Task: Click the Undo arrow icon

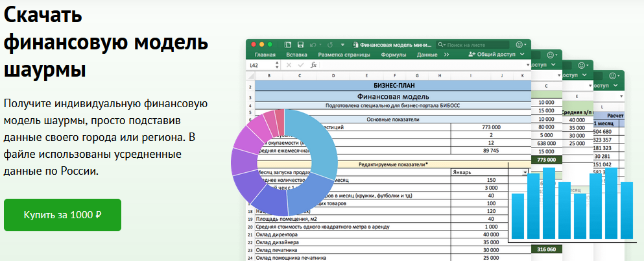Action: coord(313,45)
